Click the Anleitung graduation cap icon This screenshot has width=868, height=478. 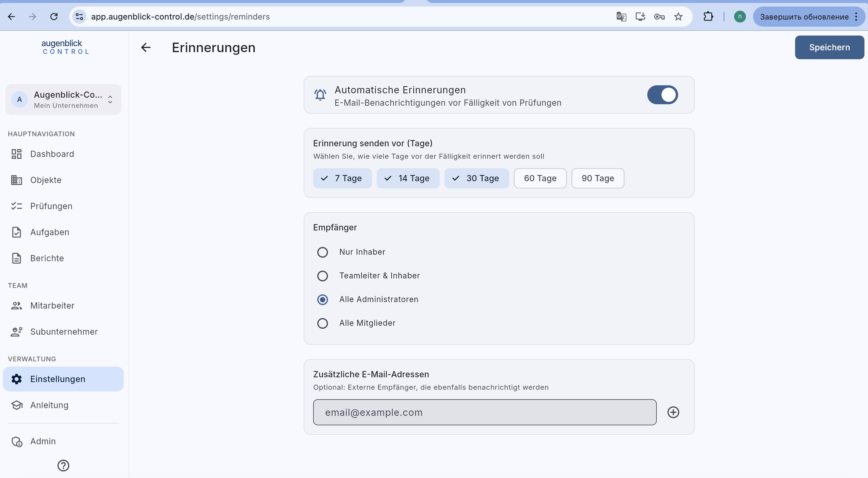(x=17, y=405)
